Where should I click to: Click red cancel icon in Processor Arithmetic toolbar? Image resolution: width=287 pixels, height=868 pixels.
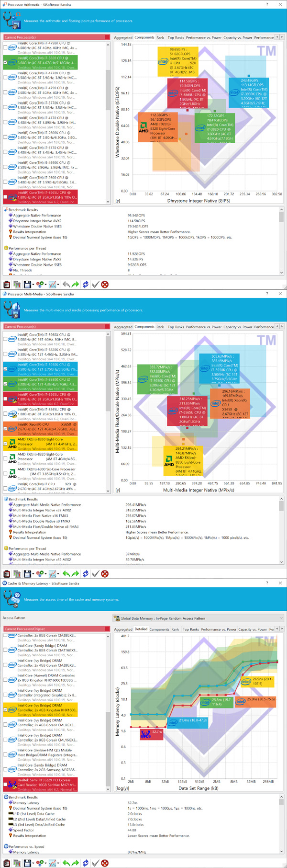click(x=105, y=285)
